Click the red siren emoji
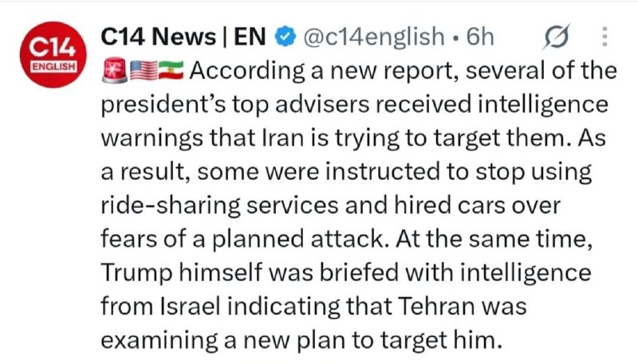 tap(114, 70)
